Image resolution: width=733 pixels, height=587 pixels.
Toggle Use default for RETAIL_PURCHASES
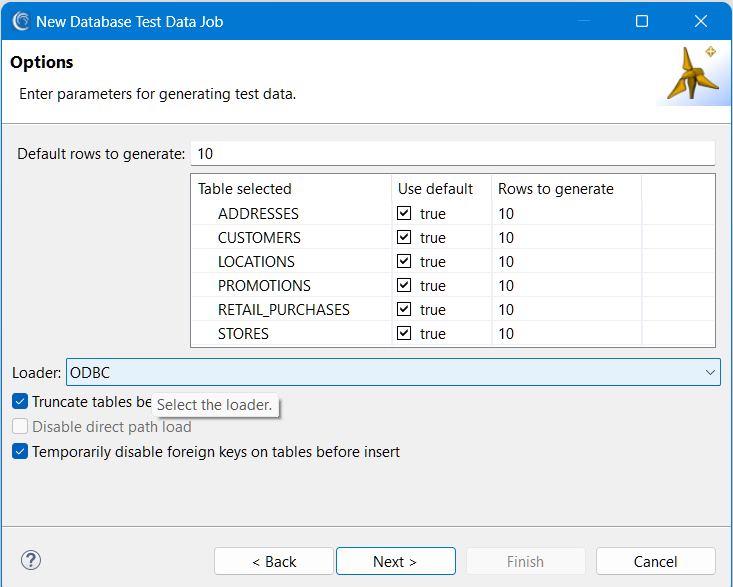coord(404,309)
